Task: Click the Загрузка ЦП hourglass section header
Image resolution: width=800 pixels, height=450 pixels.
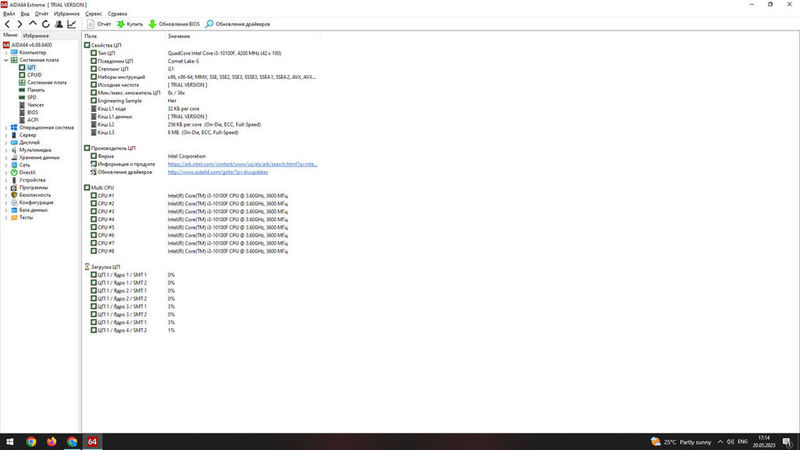Action: click(102, 267)
